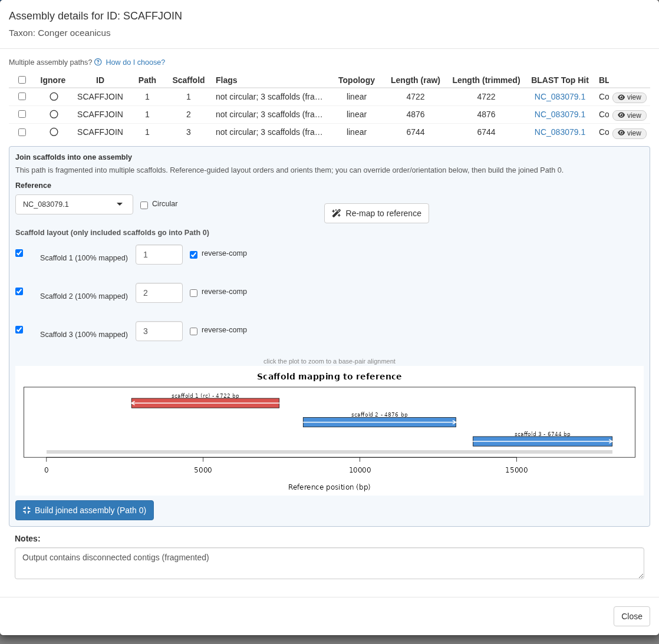The height and width of the screenshot is (644, 659).
Task: Select the Ignore radio for the 4722-length row
Action: 54,97
